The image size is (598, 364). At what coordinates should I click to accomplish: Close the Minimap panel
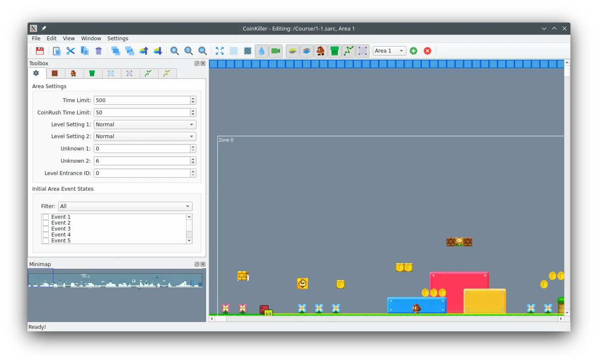203,264
